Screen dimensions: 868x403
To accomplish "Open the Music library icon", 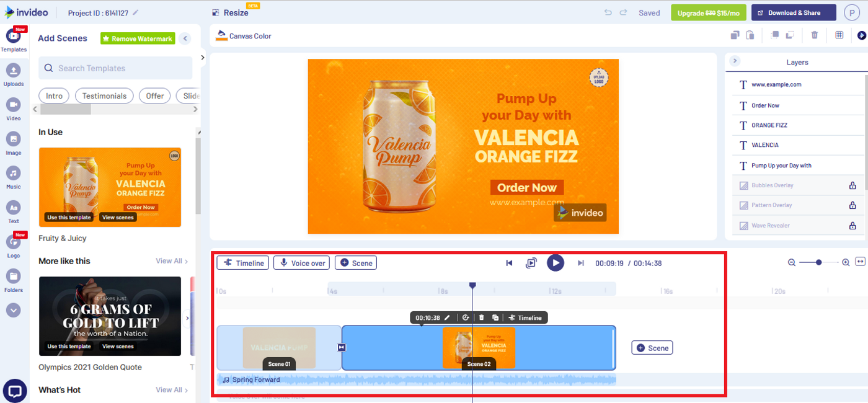I will (13, 174).
